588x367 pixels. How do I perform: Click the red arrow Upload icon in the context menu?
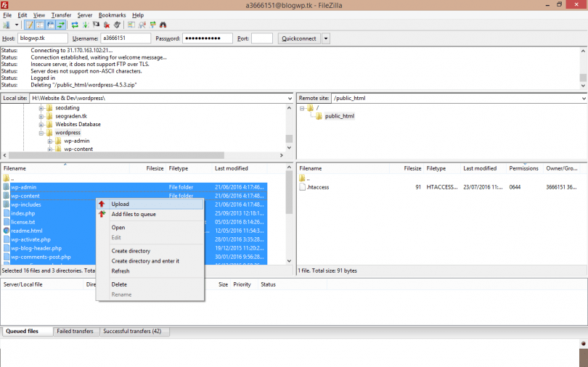pyautogui.click(x=102, y=204)
